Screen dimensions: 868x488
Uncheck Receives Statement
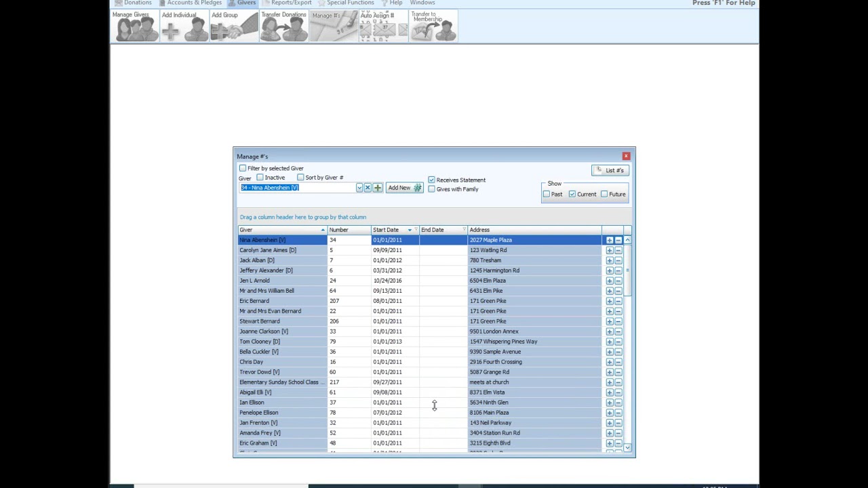[x=432, y=180]
